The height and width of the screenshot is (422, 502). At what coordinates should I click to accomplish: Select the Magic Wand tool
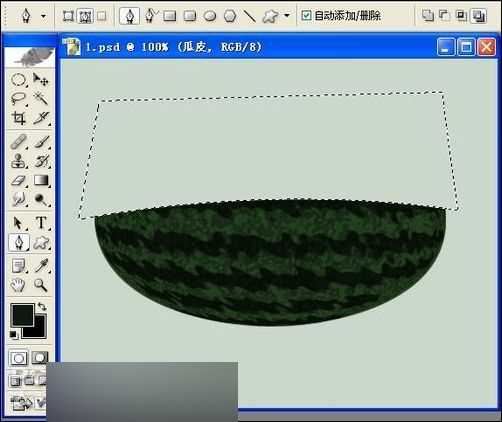[40, 99]
